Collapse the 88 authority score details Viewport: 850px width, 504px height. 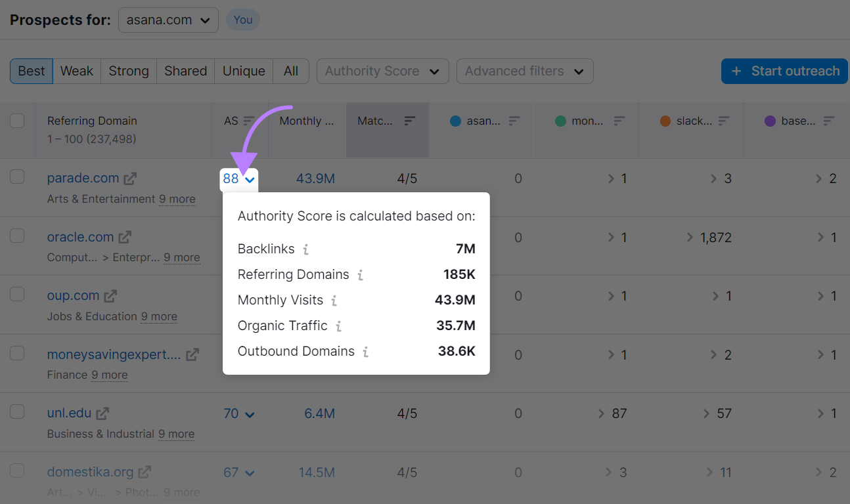click(x=239, y=178)
